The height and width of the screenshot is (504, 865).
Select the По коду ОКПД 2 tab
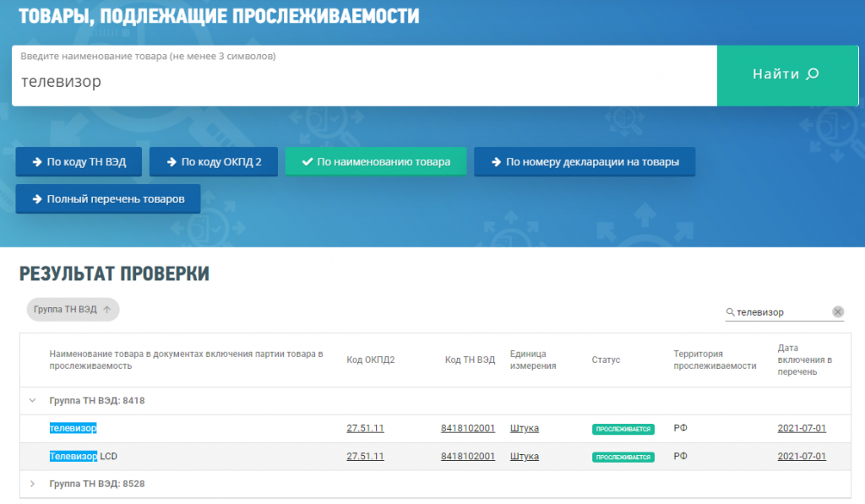click(x=214, y=162)
